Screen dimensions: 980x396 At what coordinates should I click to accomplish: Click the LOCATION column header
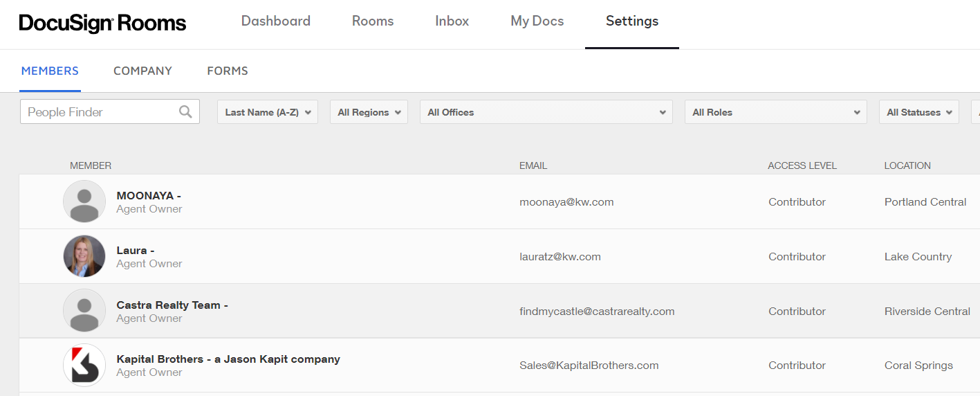(x=907, y=165)
